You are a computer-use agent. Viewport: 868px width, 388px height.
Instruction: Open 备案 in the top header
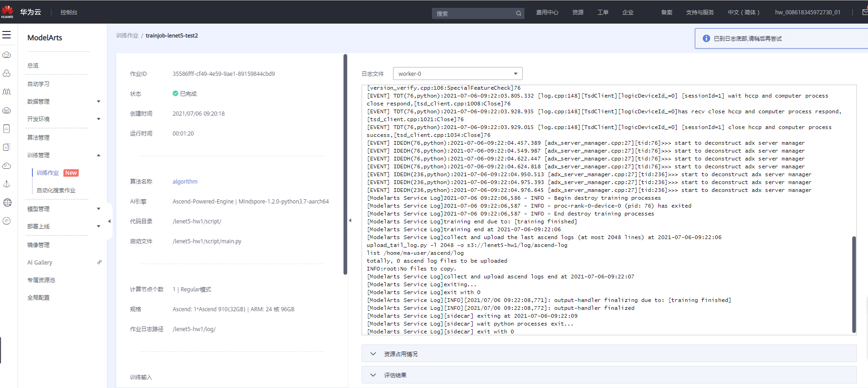(x=667, y=12)
